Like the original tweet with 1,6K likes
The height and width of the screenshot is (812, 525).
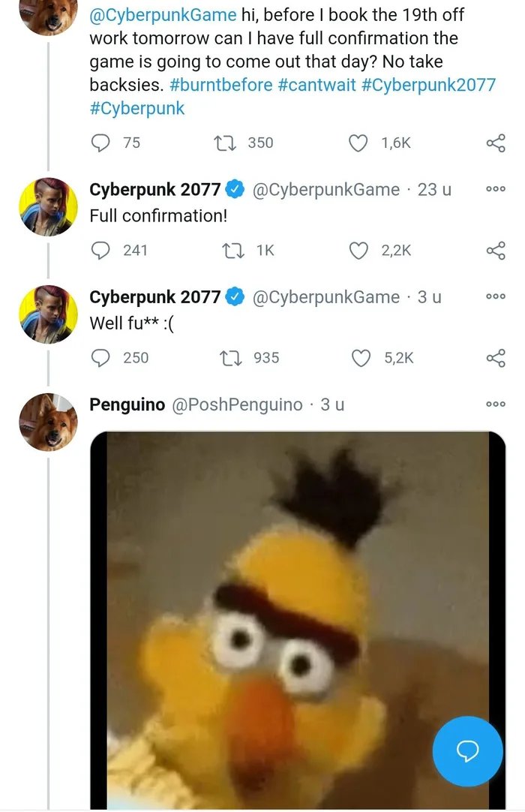(x=359, y=143)
